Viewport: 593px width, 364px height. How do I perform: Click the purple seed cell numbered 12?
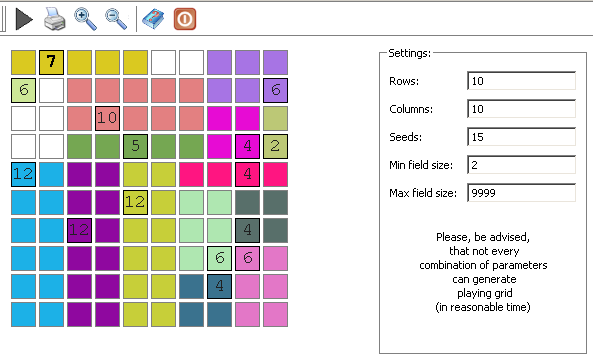(79, 230)
